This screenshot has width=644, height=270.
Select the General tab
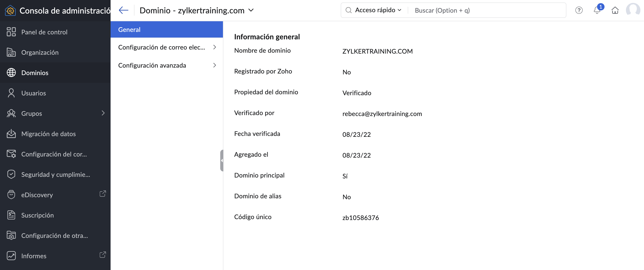(167, 30)
